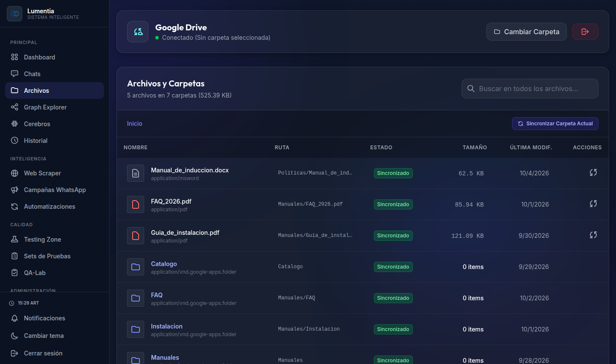Click the search magnifier icon
616x364 pixels.
pos(471,89)
